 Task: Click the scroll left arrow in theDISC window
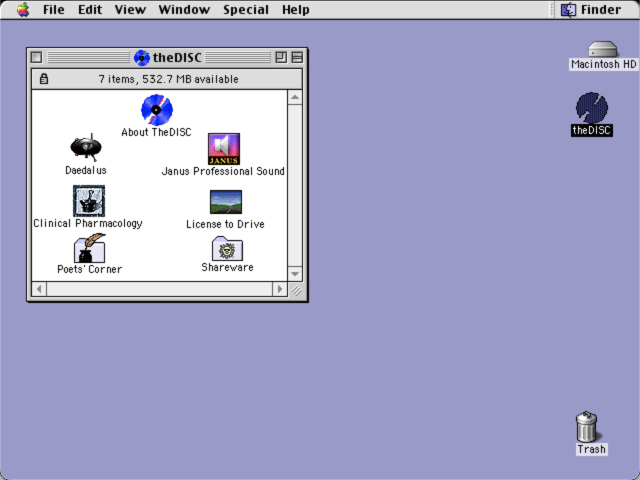(x=39, y=289)
